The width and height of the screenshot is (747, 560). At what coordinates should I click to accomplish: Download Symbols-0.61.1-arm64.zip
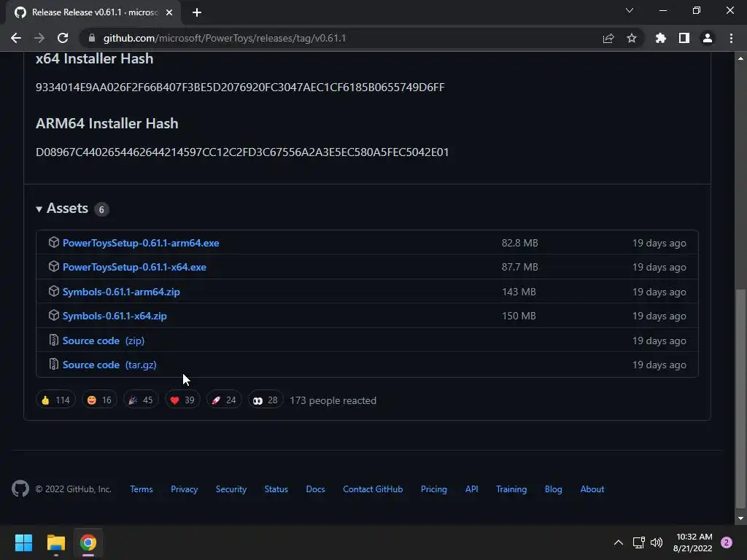(121, 292)
